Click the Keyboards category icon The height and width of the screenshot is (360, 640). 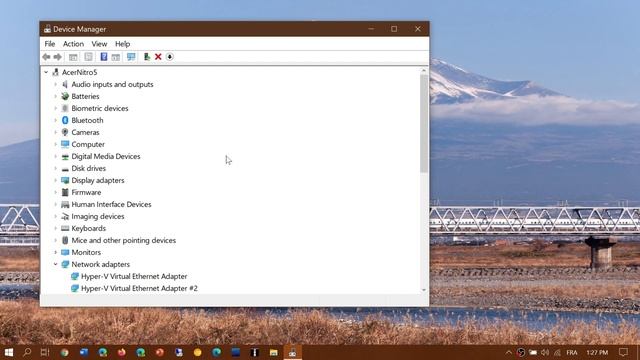(65, 228)
